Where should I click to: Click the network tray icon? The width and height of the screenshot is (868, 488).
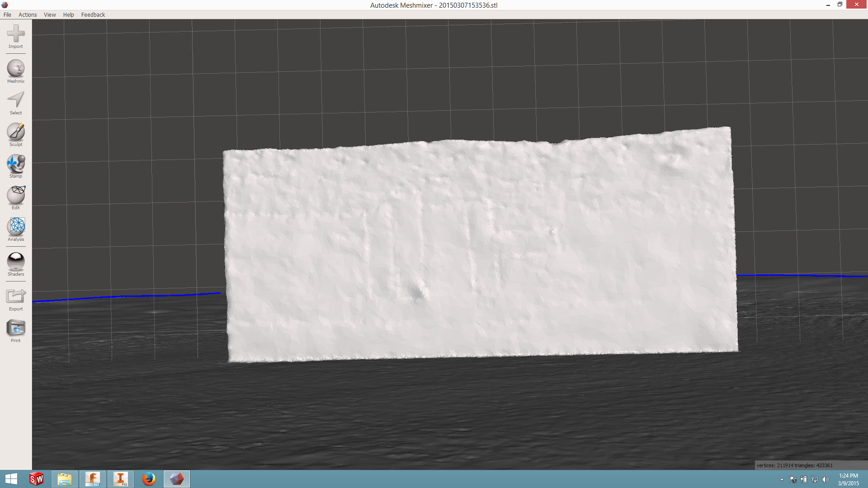tap(815, 479)
